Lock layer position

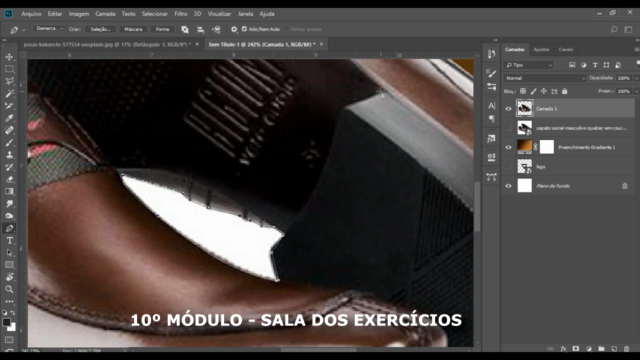coord(544,91)
